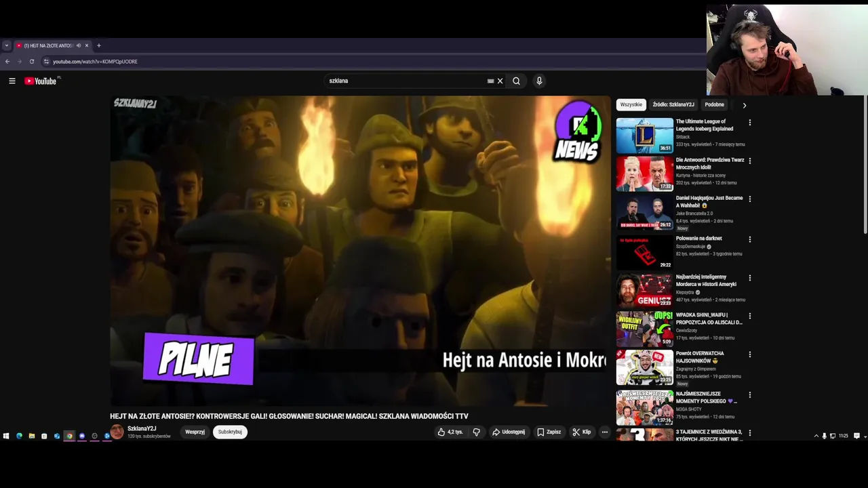Close the HEJT NA ZŁOTE ANTOSIE tab
868x488 pixels.
86,45
